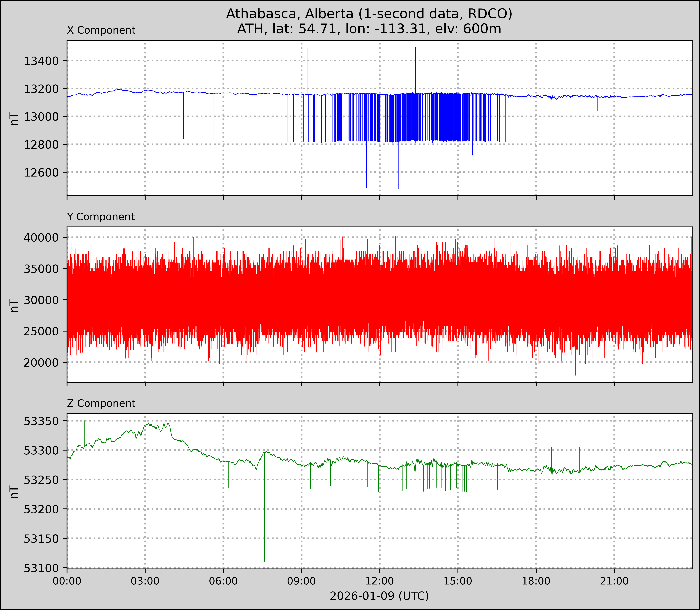700x610 pixels.
Task: Select the 'Y Component' panel label
Action: [101, 217]
